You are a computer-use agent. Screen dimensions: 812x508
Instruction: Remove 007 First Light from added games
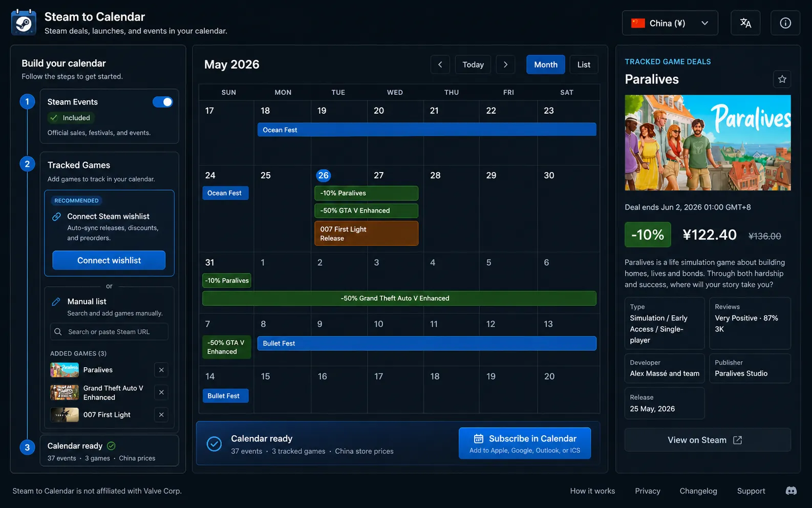(161, 415)
